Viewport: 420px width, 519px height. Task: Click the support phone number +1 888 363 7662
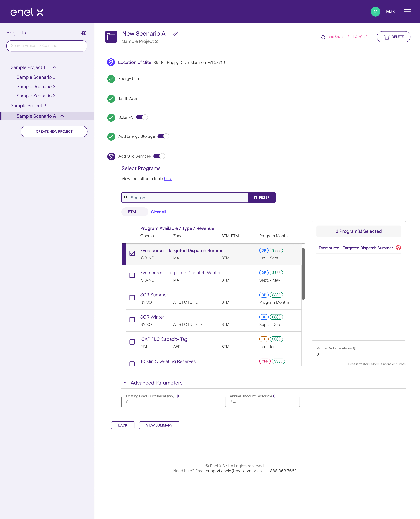point(280,471)
